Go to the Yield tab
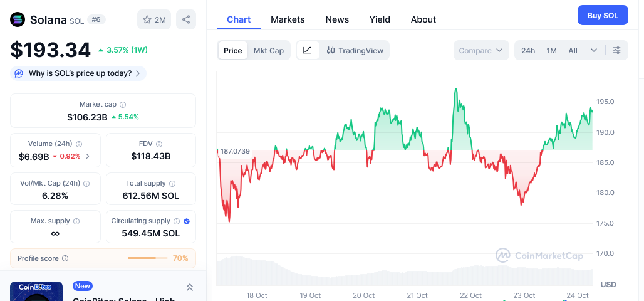Viewport: 644px width, 301px height. pyautogui.click(x=380, y=19)
